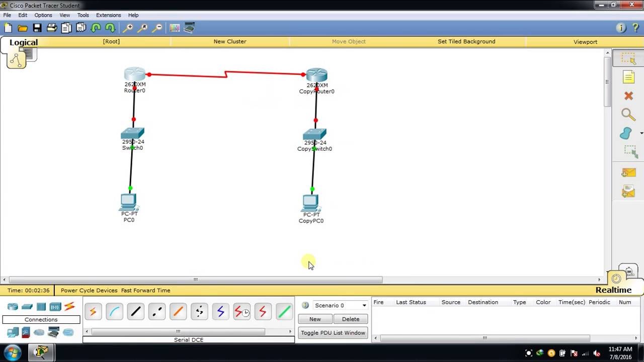The image size is (644, 362).
Task: Click Power Cycle Devices
Action: coord(89,290)
